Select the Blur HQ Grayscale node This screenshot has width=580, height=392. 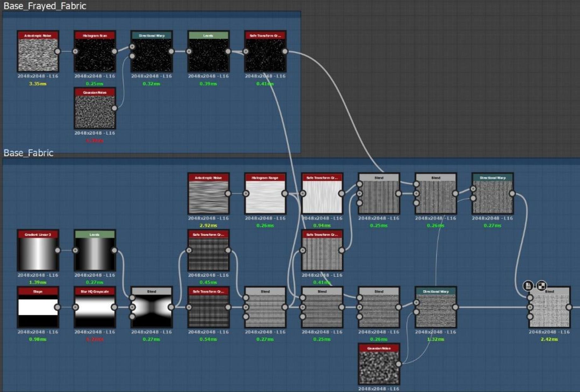point(95,307)
